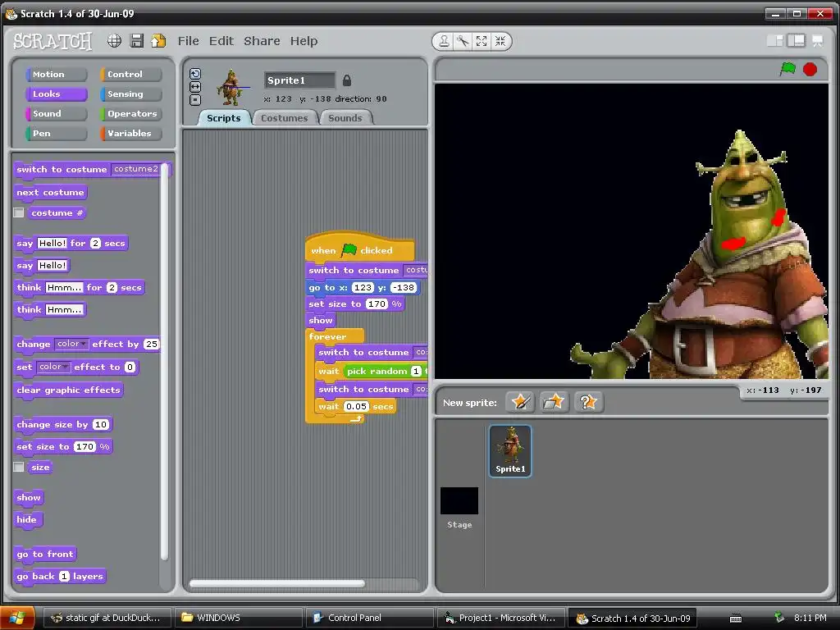The height and width of the screenshot is (630, 840).
Task: Toggle the sprite lock icon
Action: 347,80
